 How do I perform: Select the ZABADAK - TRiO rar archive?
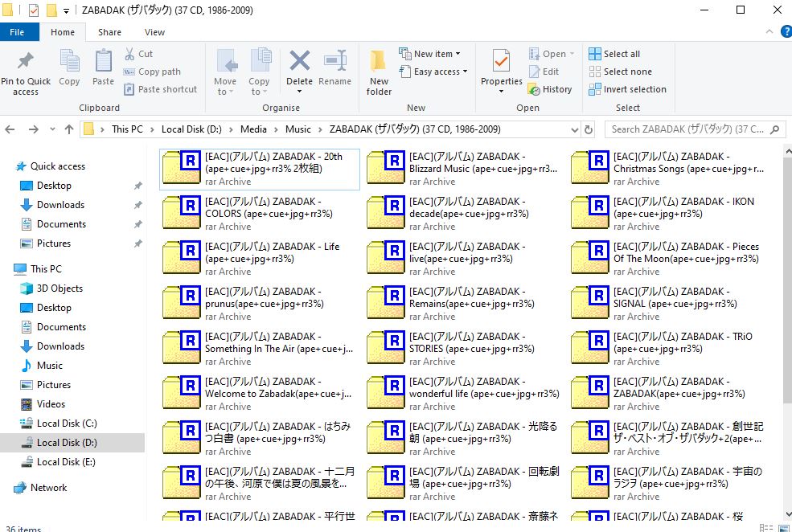tap(669, 349)
